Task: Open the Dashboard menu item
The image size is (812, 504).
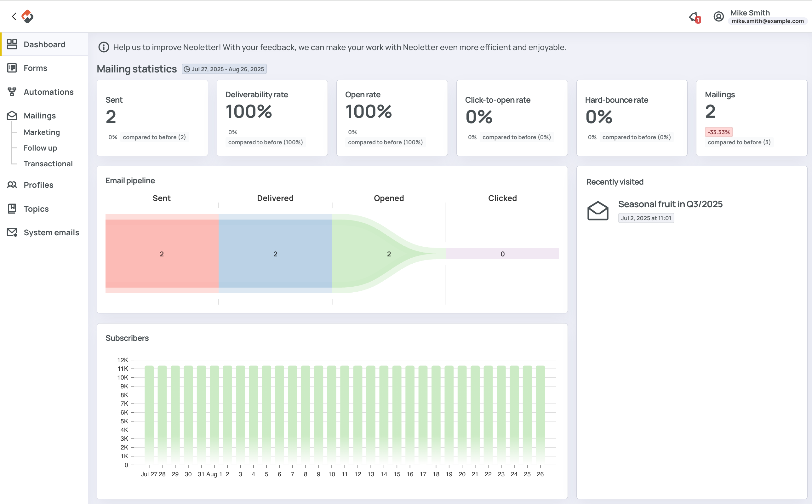Action: [x=44, y=44]
